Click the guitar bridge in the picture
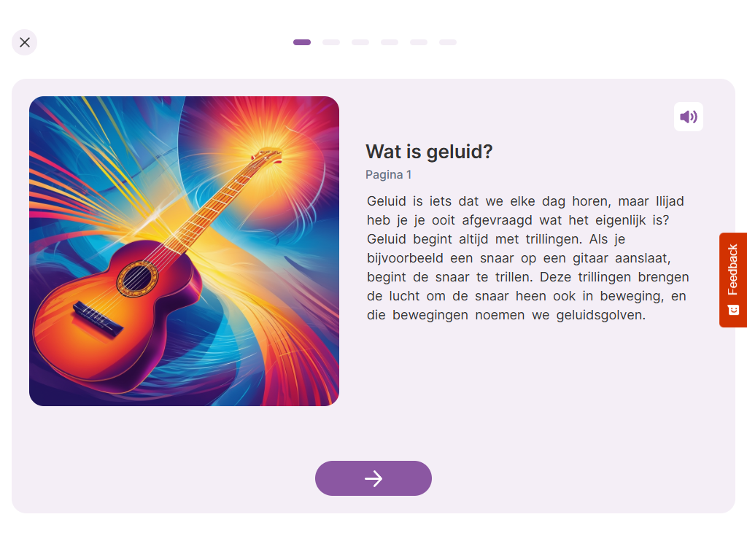Screen dimensions: 747x560 [x=97, y=319]
